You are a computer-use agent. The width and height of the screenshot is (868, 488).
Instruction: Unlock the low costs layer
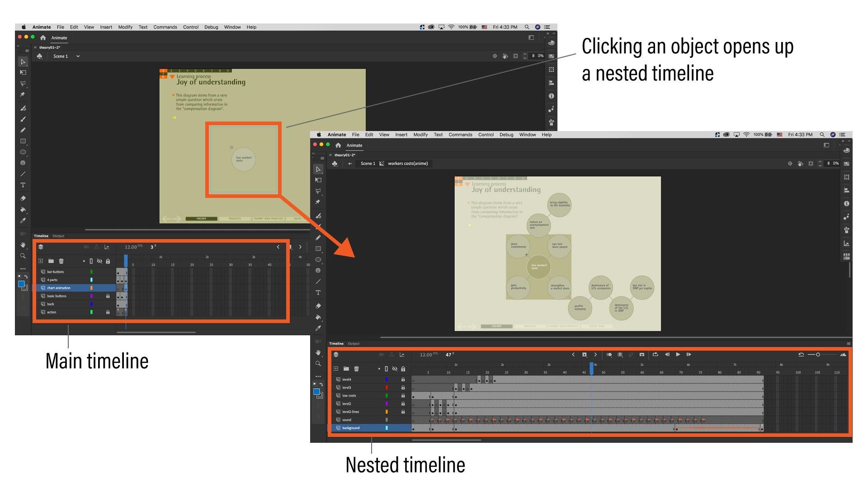click(403, 396)
